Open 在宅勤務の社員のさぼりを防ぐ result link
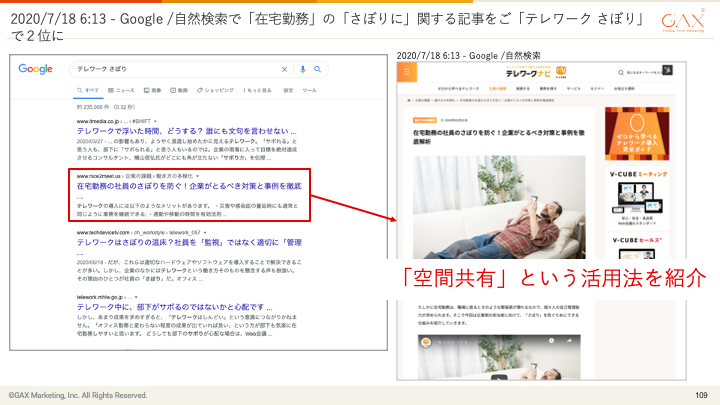The width and height of the screenshot is (720, 405). pos(189,186)
